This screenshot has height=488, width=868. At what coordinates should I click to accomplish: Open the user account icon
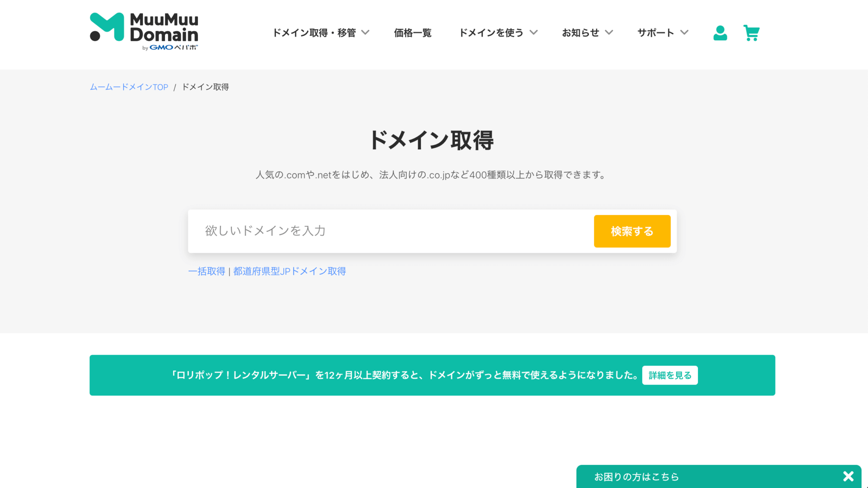(x=720, y=33)
